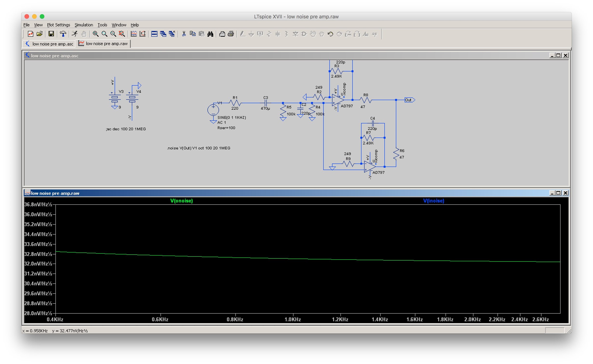
Task: Click the Place Ground icon
Action: [x=251, y=34]
